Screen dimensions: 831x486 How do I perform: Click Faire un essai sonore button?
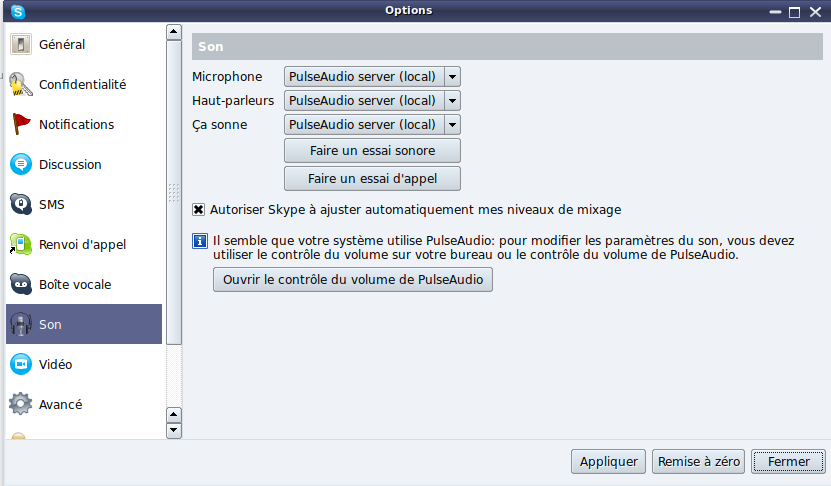click(x=372, y=151)
